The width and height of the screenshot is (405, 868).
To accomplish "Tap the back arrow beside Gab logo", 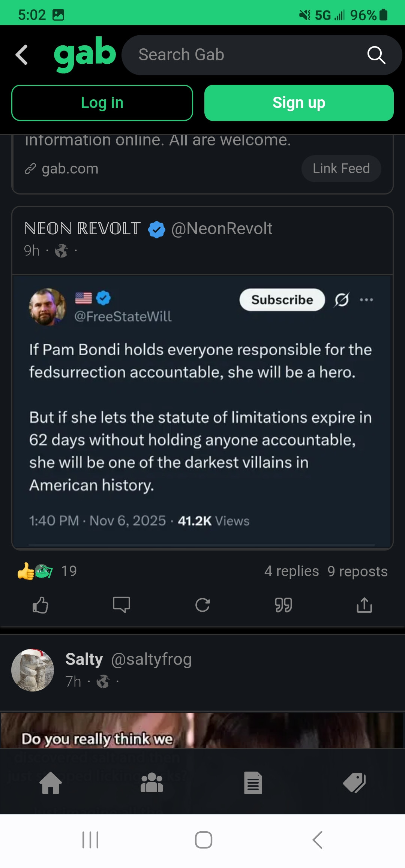I will coord(22,55).
